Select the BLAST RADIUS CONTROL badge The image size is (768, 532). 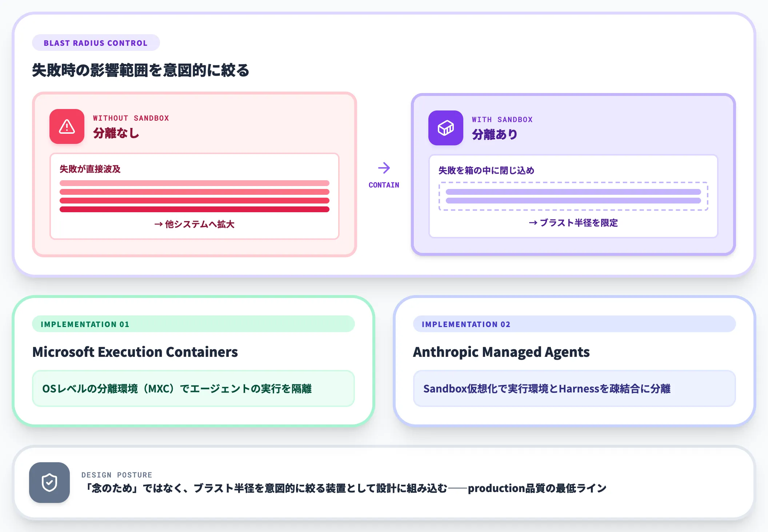[96, 43]
